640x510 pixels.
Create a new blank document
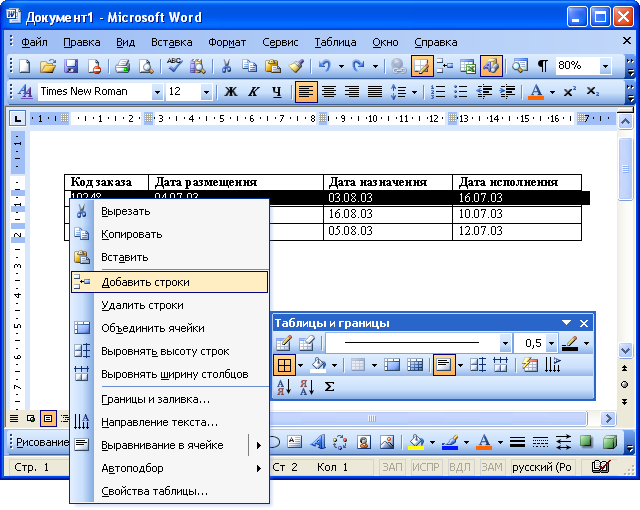pyautogui.click(x=25, y=66)
